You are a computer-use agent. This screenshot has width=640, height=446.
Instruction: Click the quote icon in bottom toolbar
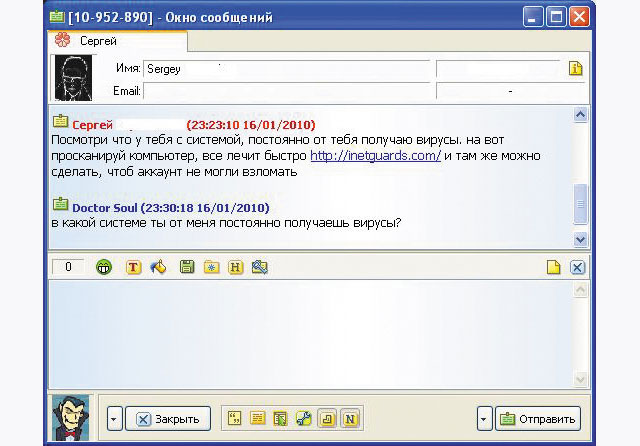pos(236,418)
